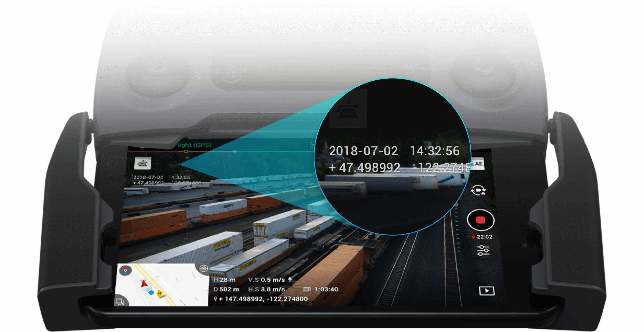Toggle the APAS obstacle avoidance icon
This screenshot has height=332, width=644.
click(x=142, y=163)
